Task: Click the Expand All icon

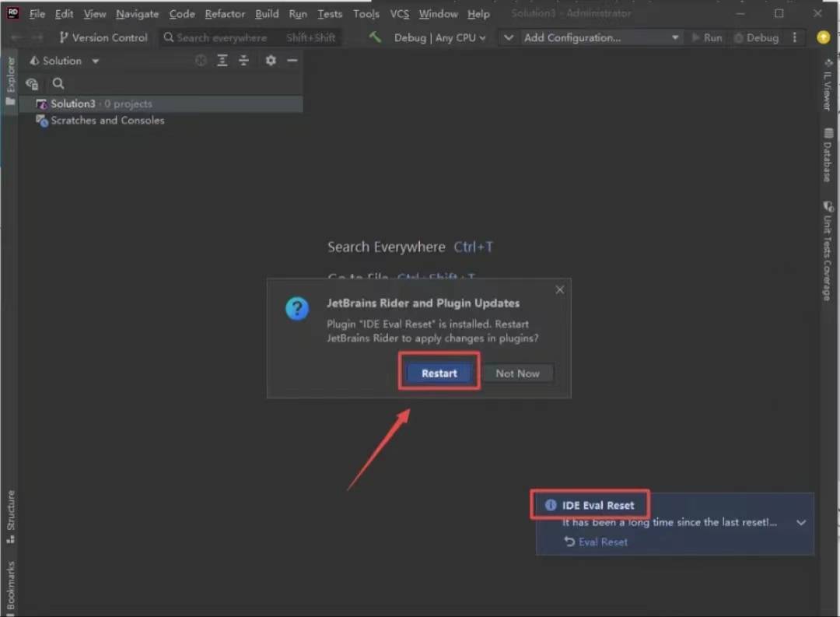Action: point(222,61)
